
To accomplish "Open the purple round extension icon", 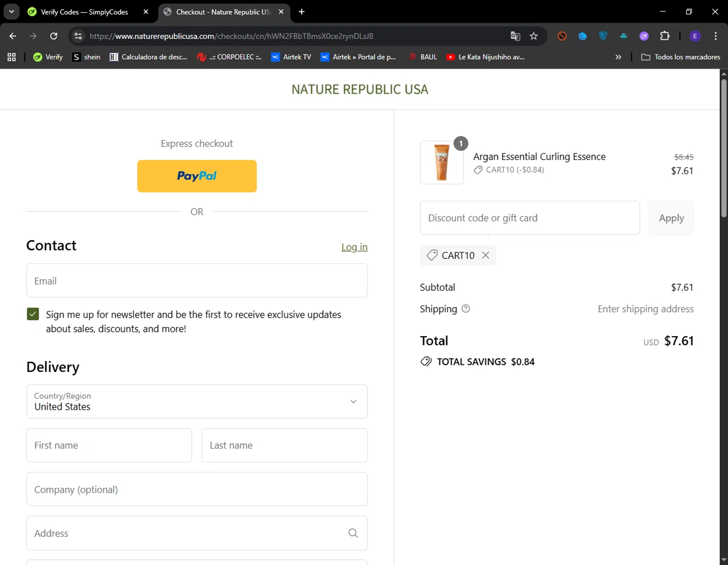I will click(x=644, y=36).
